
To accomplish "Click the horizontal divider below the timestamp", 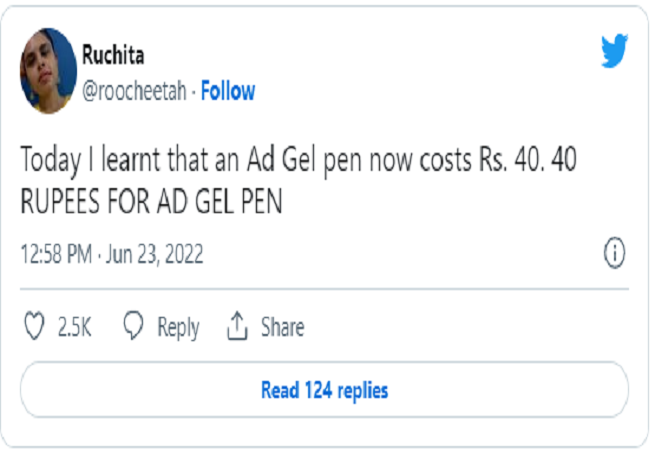I will pyautogui.click(x=325, y=289).
